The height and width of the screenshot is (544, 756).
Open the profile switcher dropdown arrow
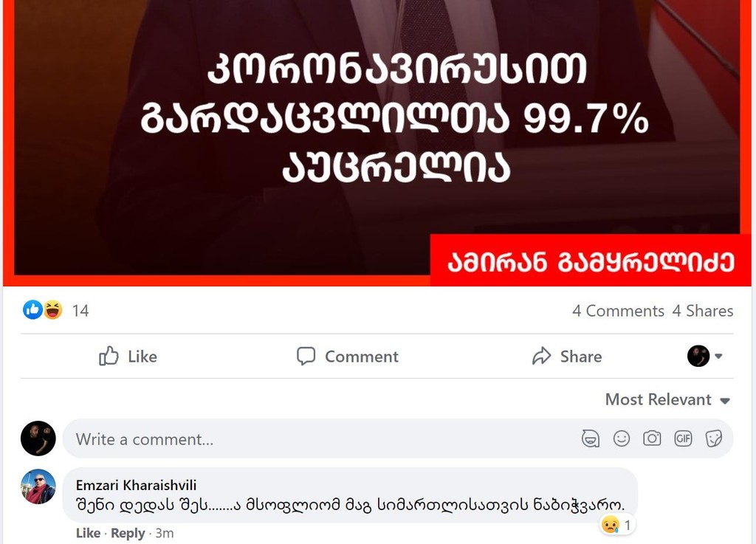(x=718, y=356)
